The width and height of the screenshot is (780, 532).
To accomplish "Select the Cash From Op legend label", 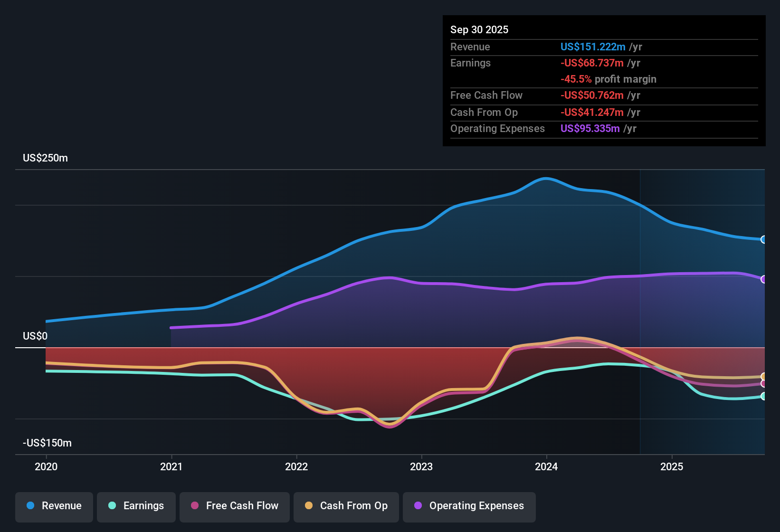I will pyautogui.click(x=353, y=506).
